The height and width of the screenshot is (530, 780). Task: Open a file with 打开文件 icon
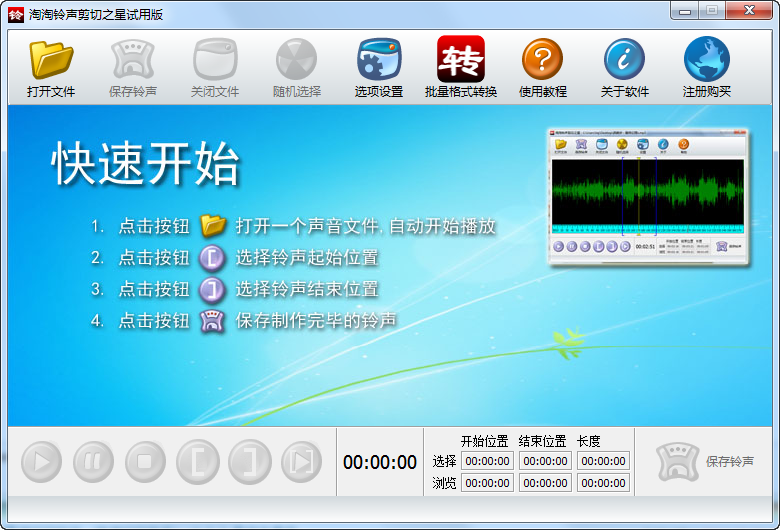(51, 67)
